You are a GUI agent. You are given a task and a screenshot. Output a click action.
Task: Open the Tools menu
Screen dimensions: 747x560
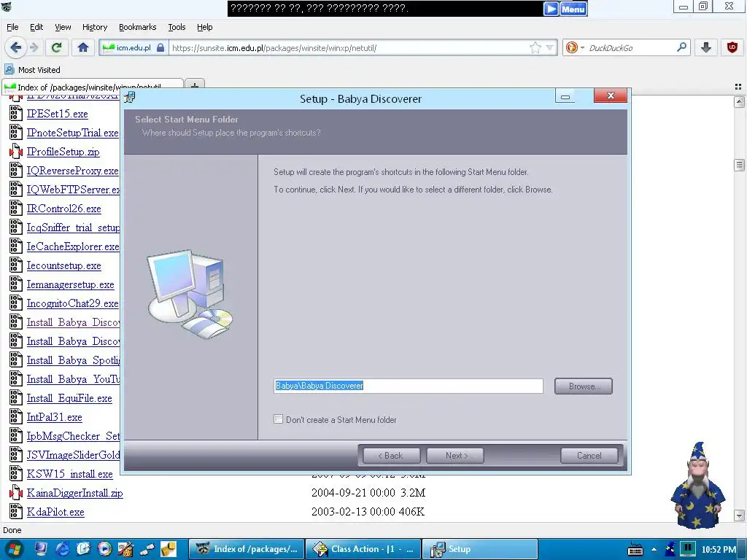(x=177, y=27)
